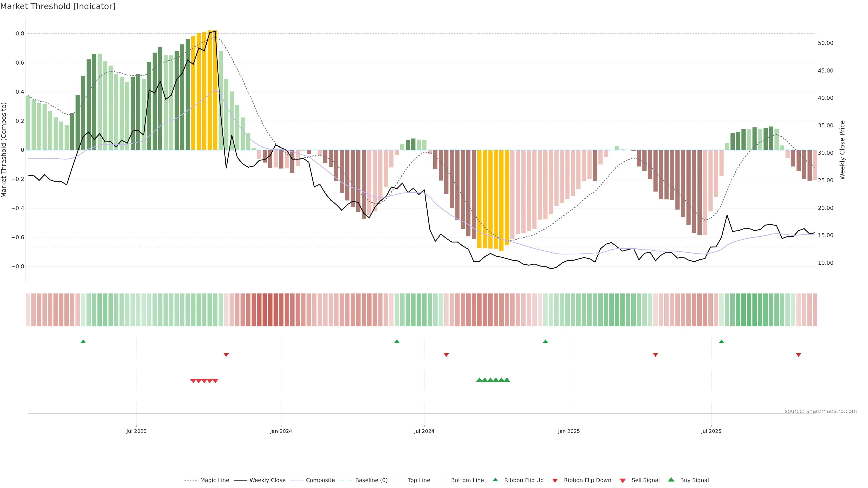Click the Ribbon Flip Up marker before Jul 2023

pos(83,342)
